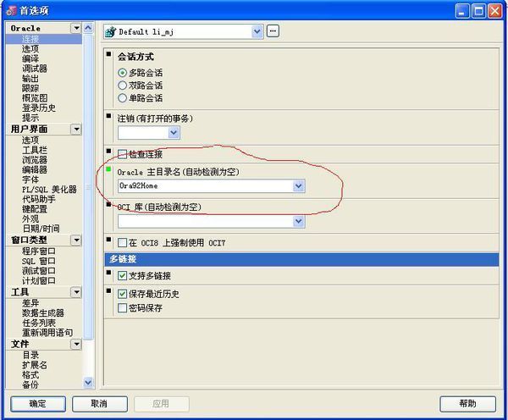The width and height of the screenshot is (508, 420).
Task: Select 程序窗口 under 窗口类型
Action: coord(39,251)
